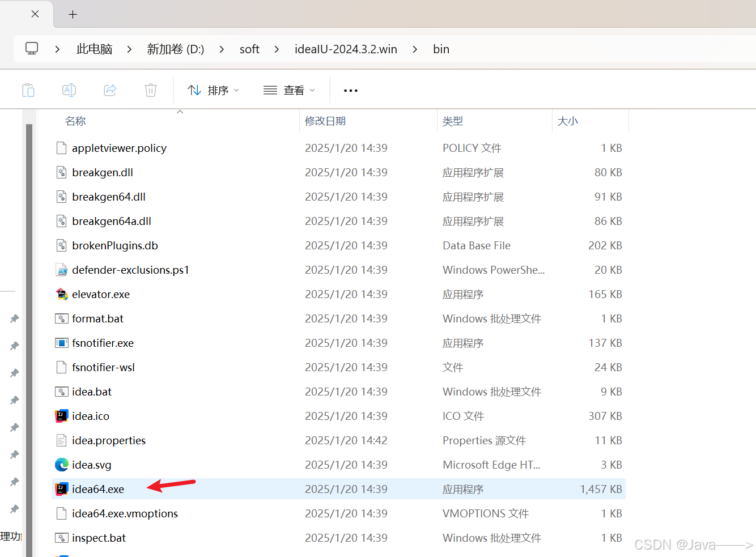Select the idea.properties file icon
Screen dimensions: 756x557
(x=62, y=440)
